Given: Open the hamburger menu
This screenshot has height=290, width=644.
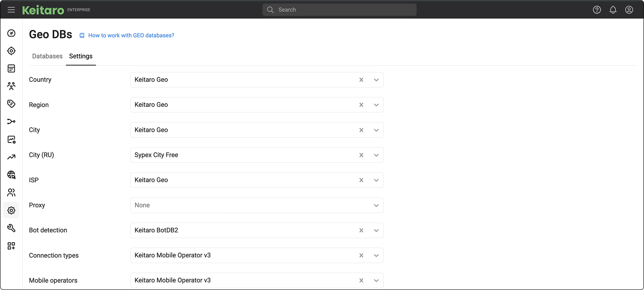Looking at the screenshot, I should coord(11,10).
